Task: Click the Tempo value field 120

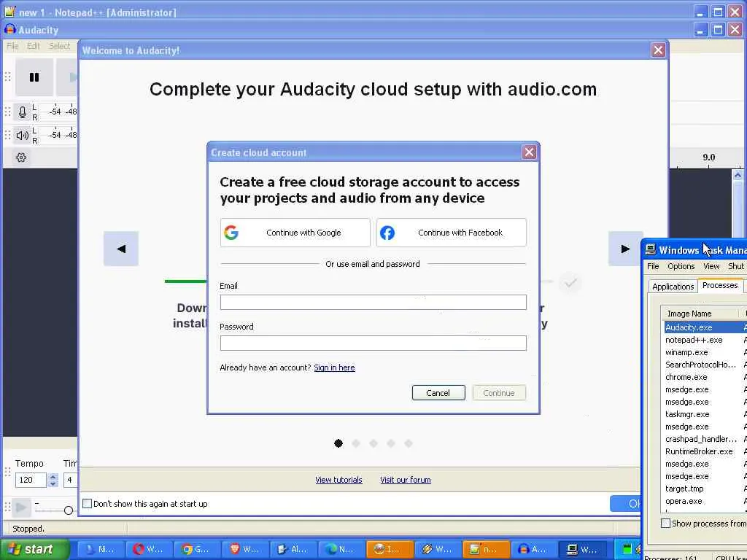Action: (31, 480)
